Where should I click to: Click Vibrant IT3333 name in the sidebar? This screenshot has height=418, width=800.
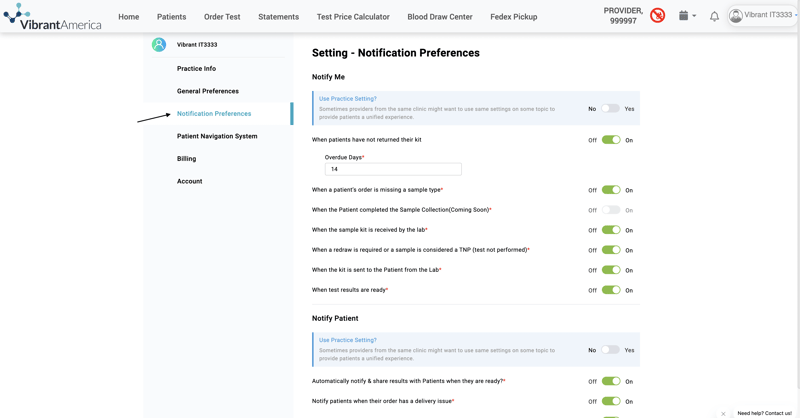pos(197,44)
